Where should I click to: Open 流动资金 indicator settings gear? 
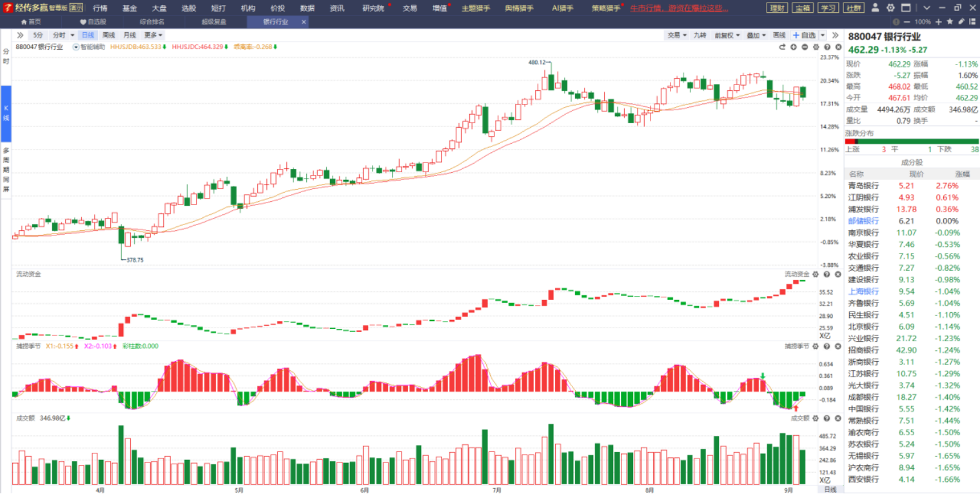click(x=816, y=274)
